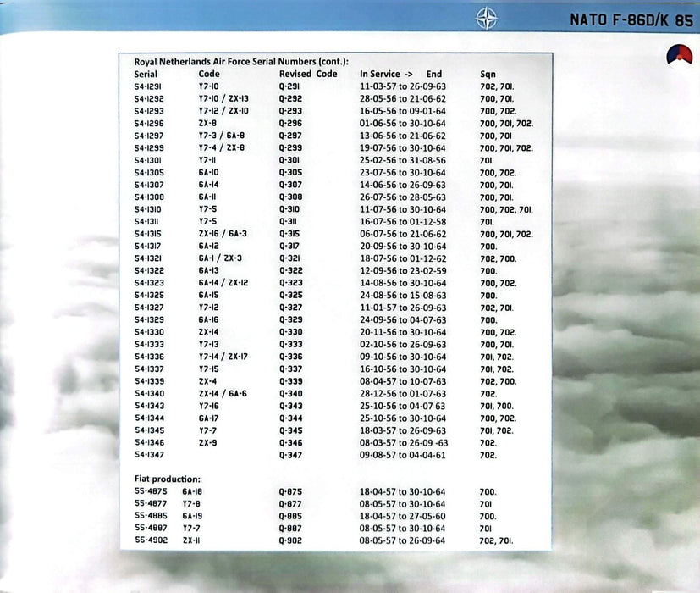Click the Netherlands roundel icon
This screenshot has width=700, height=593.
(679, 56)
